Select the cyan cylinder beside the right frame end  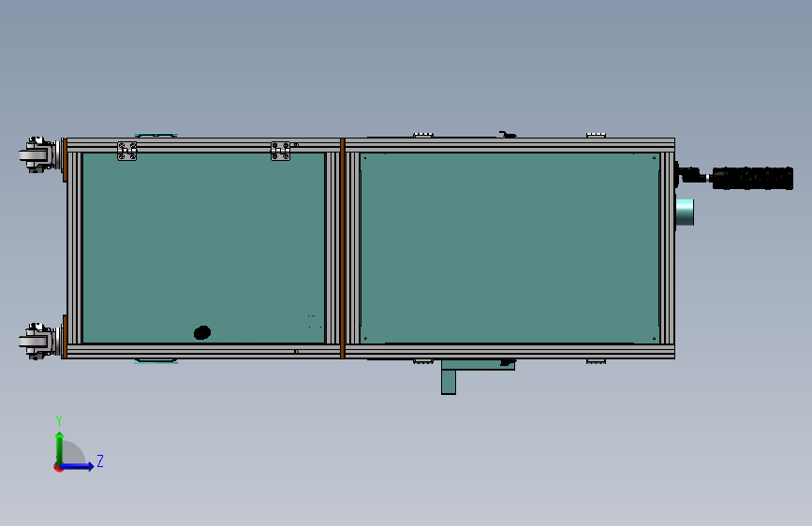point(685,212)
